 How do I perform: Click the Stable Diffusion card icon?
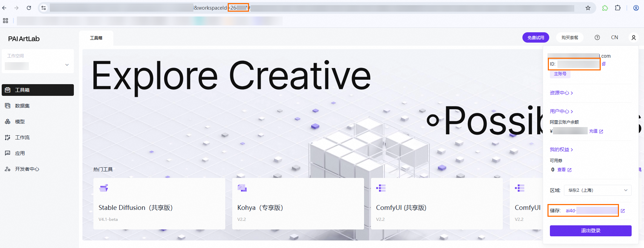[104, 188]
